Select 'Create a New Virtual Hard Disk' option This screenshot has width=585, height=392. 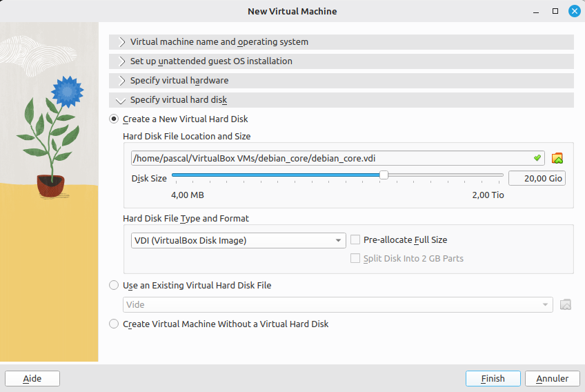[115, 119]
